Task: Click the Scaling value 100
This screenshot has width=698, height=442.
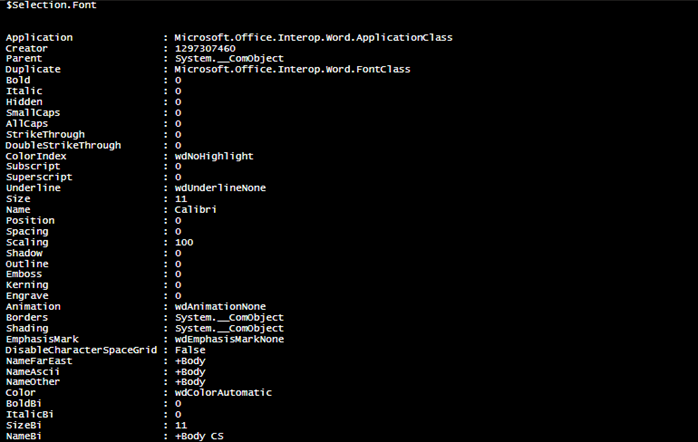Action: (184, 243)
